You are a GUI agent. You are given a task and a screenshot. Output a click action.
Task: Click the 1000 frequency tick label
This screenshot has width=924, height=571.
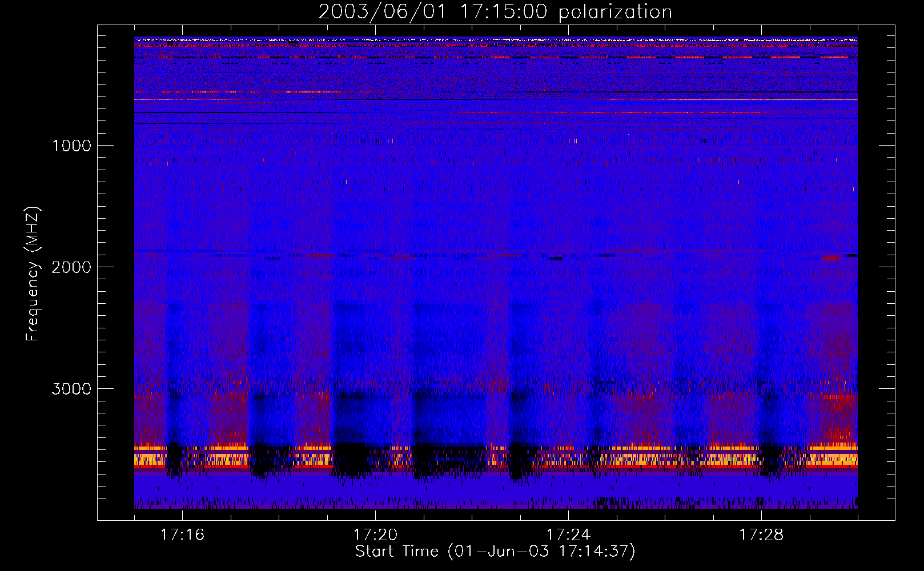coord(71,146)
